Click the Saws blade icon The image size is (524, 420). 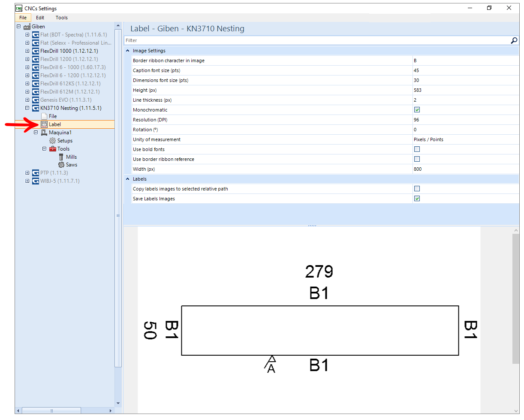pos(61,165)
